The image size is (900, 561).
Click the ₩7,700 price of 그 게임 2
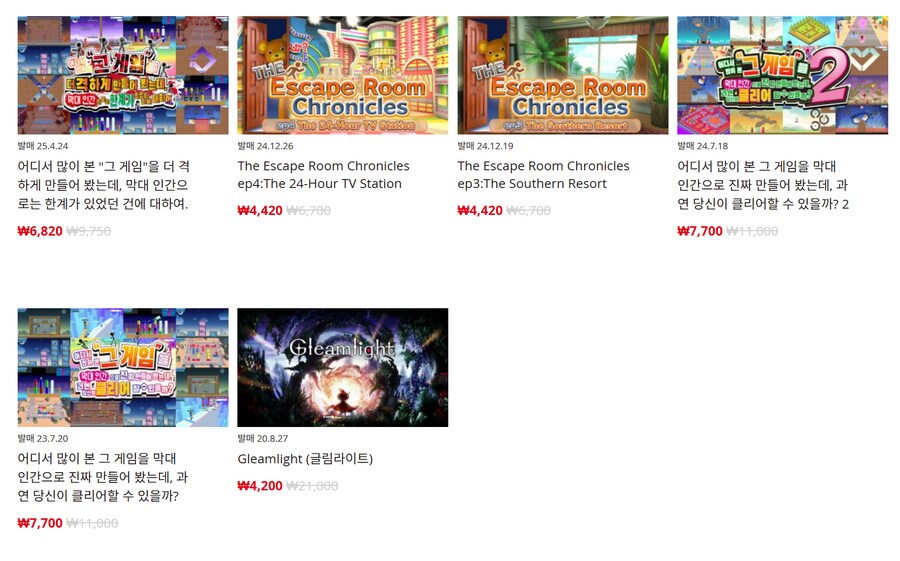pyautogui.click(x=700, y=231)
